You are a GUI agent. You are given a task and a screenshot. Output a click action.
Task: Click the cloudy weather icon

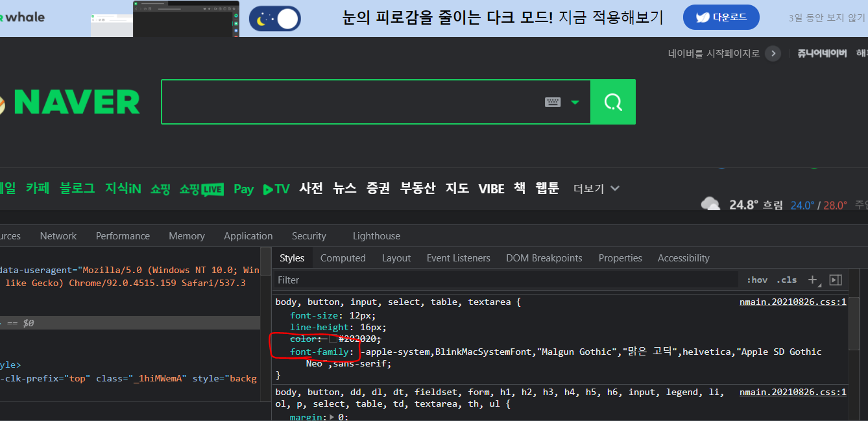(x=711, y=204)
